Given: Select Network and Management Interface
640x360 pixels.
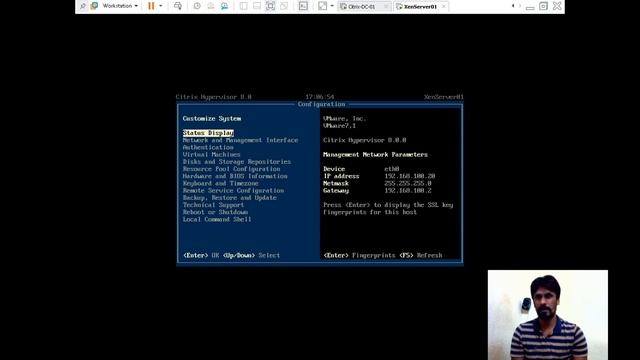Looking at the screenshot, I should click(x=240, y=140).
